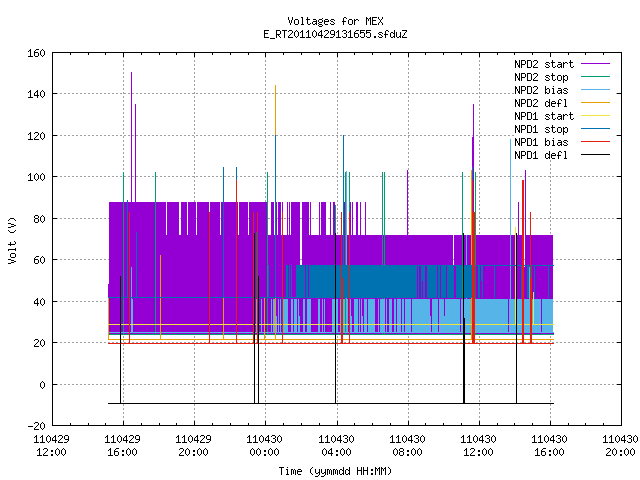The height and width of the screenshot is (480, 640).
Task: Click the NPD1 defl legend label
Action: tap(541, 156)
